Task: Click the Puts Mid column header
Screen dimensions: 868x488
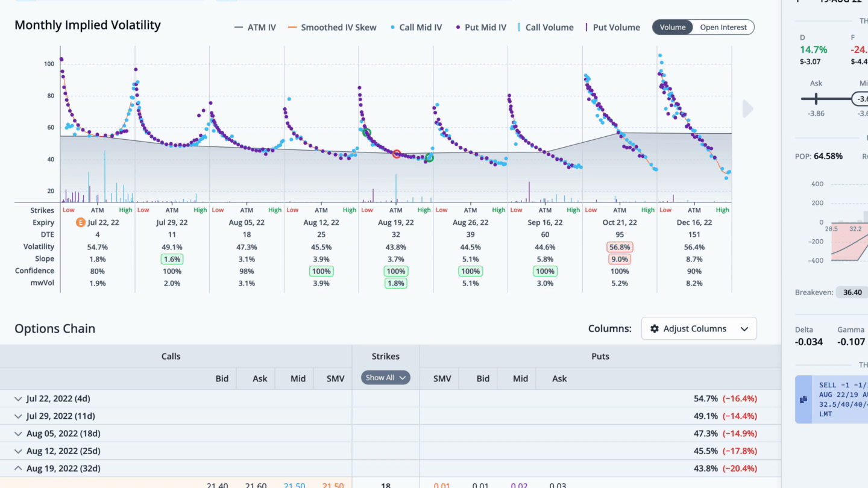Action: coord(520,379)
